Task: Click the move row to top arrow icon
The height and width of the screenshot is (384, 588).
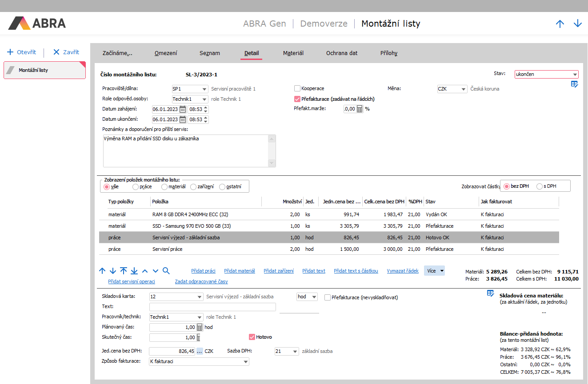Action: [124, 271]
